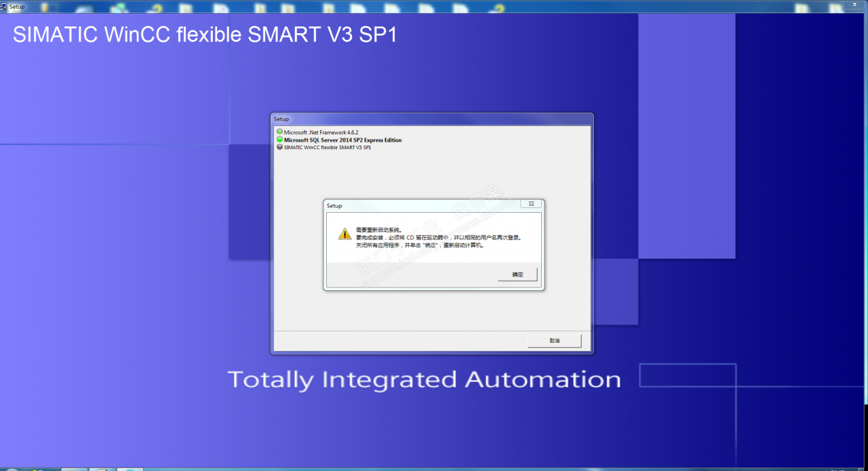This screenshot has height=471, width=868.
Task: Close the restart prompt dialog with X
Action: [x=532, y=204]
